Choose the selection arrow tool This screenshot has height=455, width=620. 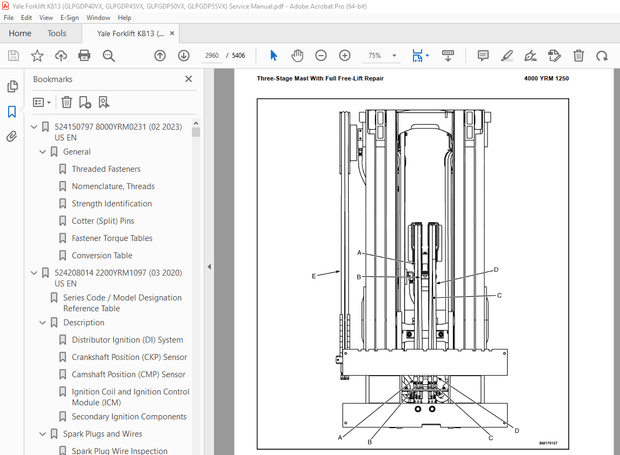pyautogui.click(x=273, y=56)
